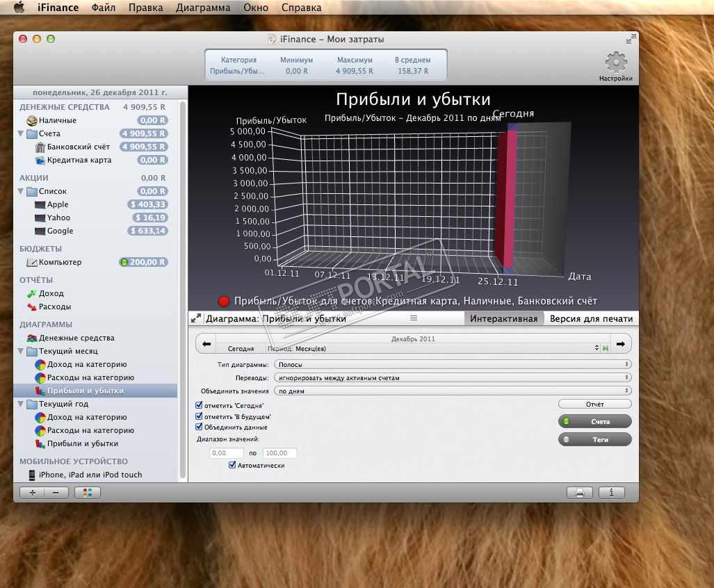Click the Доход report arrow icon
Viewport: 714px width, 588px height.
tap(32, 293)
